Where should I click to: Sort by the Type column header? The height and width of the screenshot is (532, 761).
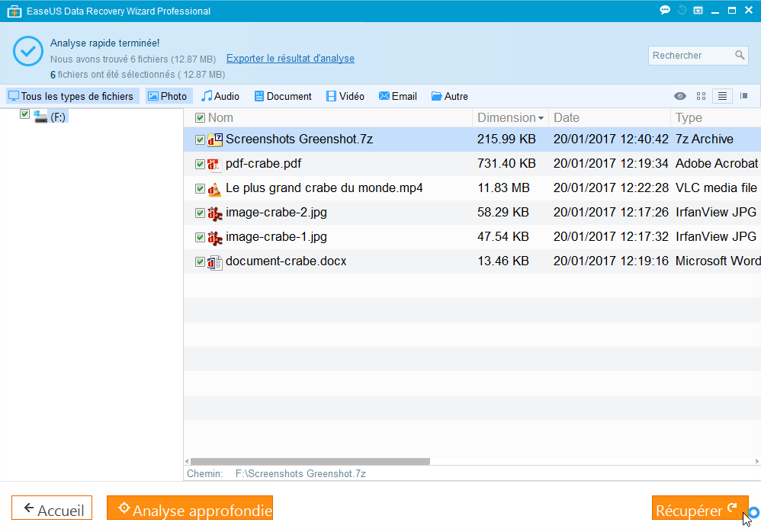tap(689, 118)
